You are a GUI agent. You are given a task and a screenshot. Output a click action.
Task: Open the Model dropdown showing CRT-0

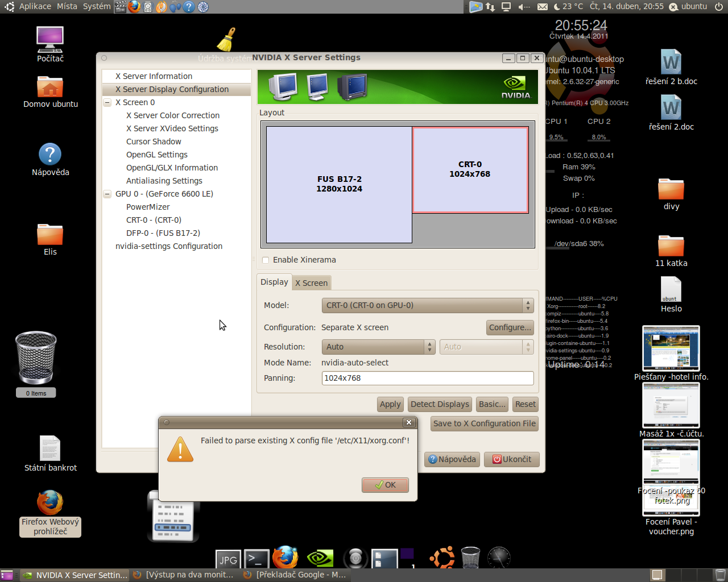(x=428, y=305)
